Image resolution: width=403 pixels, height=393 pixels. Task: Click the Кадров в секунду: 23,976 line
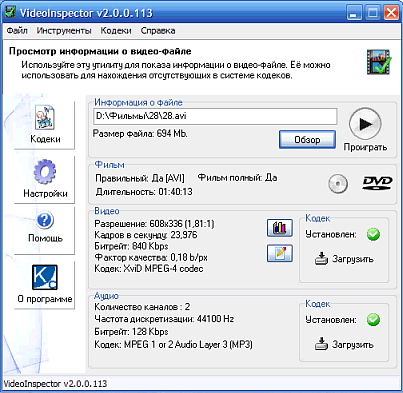[146, 235]
